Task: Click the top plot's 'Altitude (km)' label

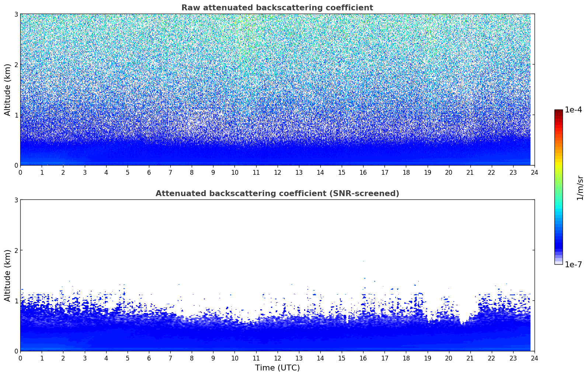Action: click(8, 90)
